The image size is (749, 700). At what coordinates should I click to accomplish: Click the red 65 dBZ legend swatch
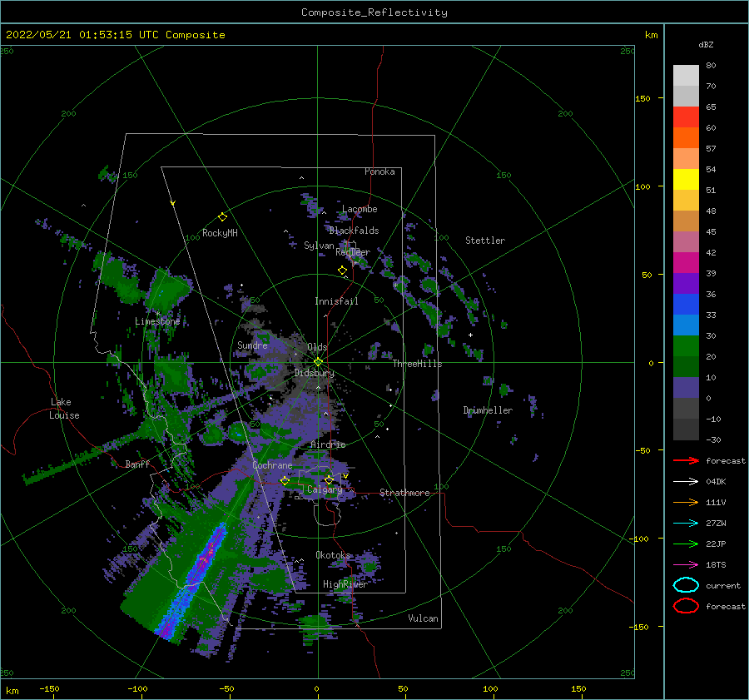(x=686, y=117)
